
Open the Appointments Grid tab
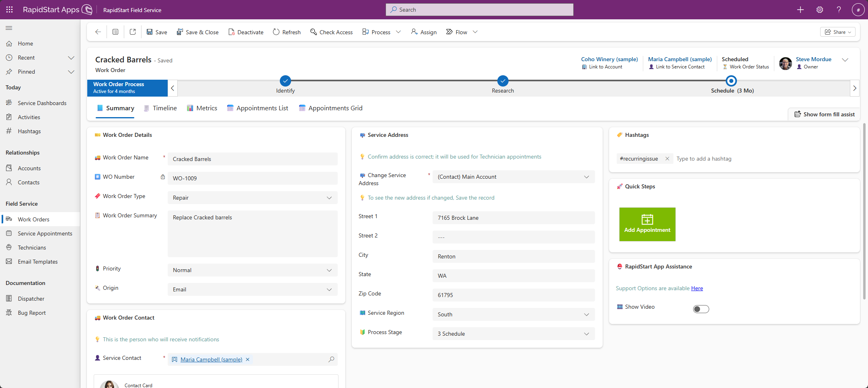[330, 108]
